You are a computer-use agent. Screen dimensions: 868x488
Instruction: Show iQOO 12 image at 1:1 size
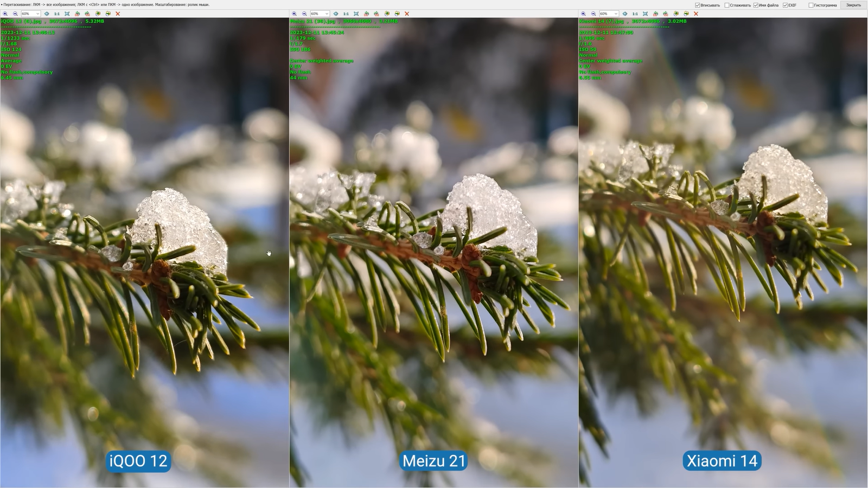(x=56, y=14)
